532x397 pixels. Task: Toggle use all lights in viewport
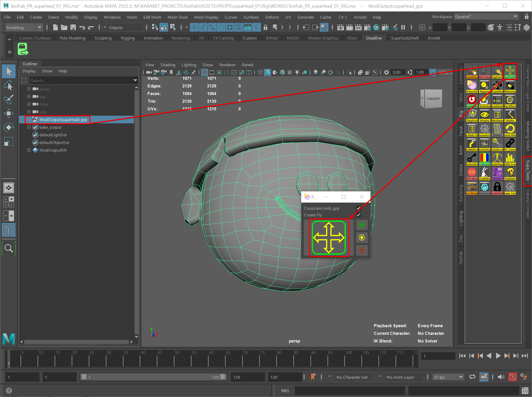297,72
